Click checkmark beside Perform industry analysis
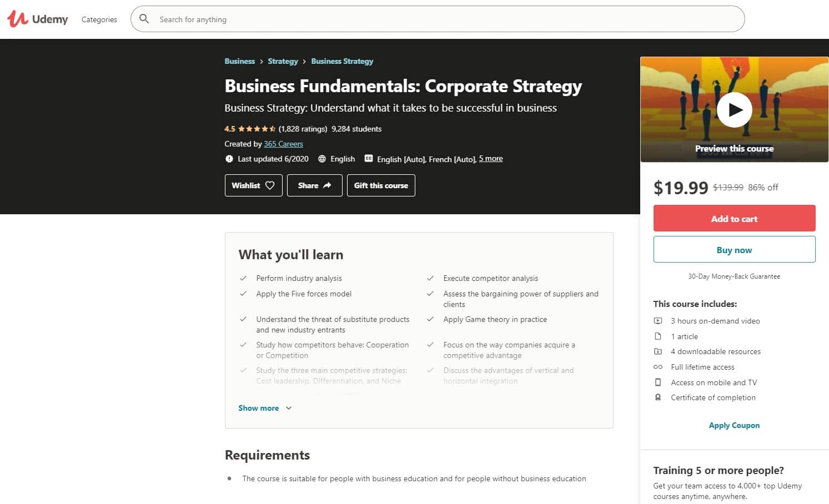Image resolution: width=829 pixels, height=504 pixels. tap(243, 278)
